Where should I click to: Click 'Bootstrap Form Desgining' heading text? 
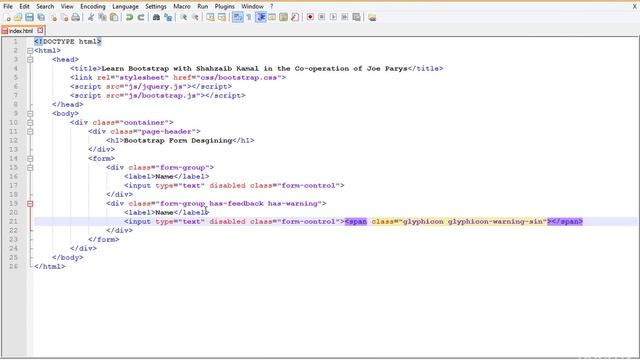pos(178,140)
